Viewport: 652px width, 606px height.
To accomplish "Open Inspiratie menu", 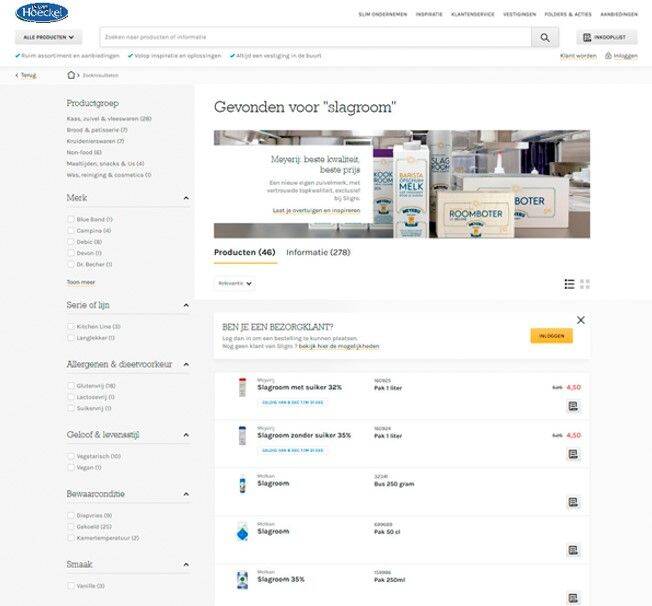I will (429, 14).
